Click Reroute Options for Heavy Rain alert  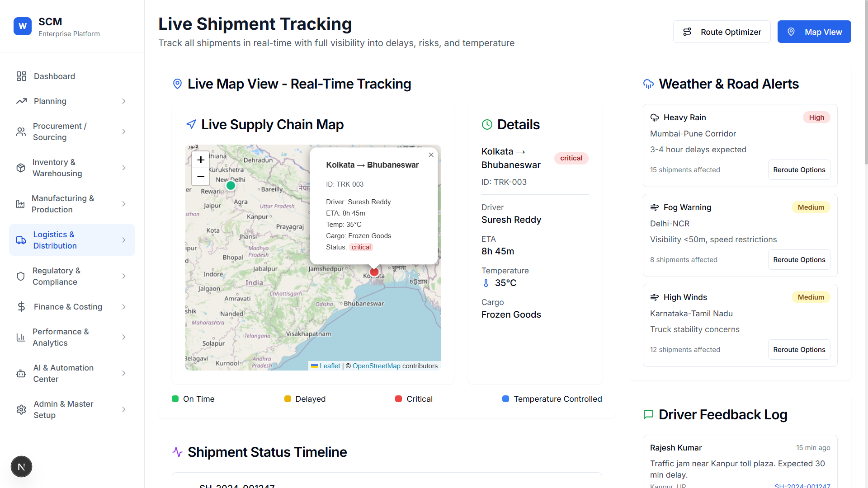(799, 170)
